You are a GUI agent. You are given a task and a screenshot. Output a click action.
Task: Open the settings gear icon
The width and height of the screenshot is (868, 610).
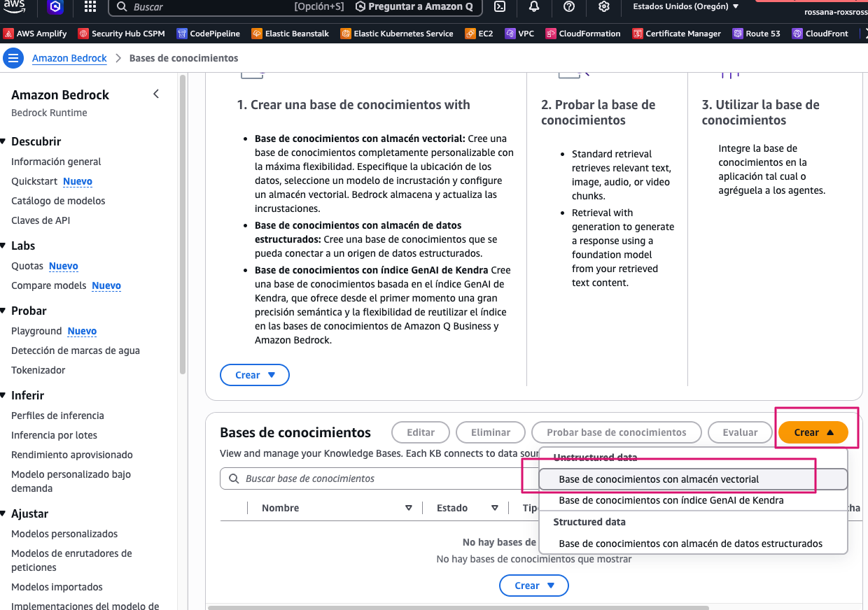[604, 7]
